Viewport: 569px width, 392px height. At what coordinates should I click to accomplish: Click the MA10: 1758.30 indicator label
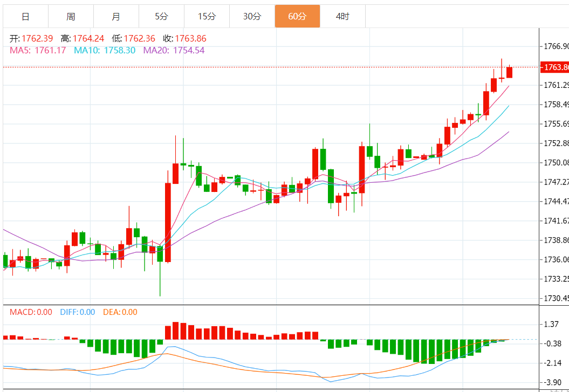point(105,50)
